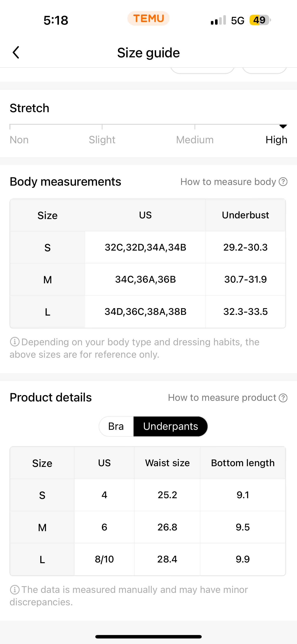Viewport: 297px width, 644px height.
Task: Tap the partially hidden right unit pill
Action: 264,70
